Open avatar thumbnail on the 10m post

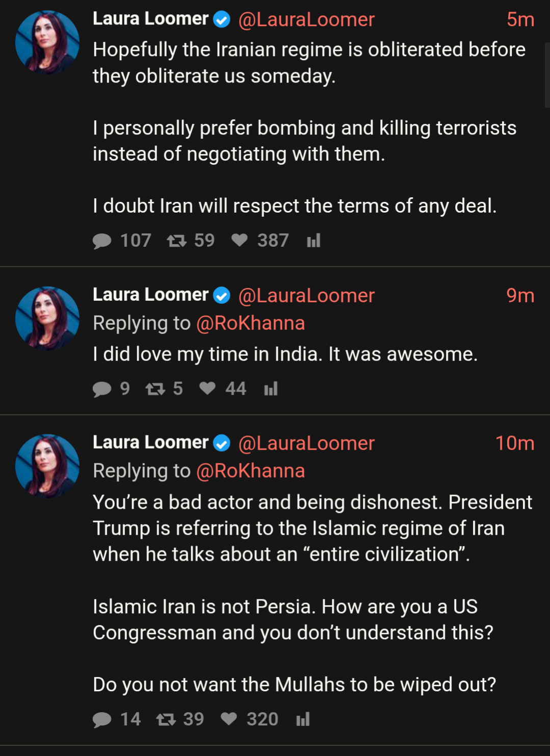coord(47,466)
